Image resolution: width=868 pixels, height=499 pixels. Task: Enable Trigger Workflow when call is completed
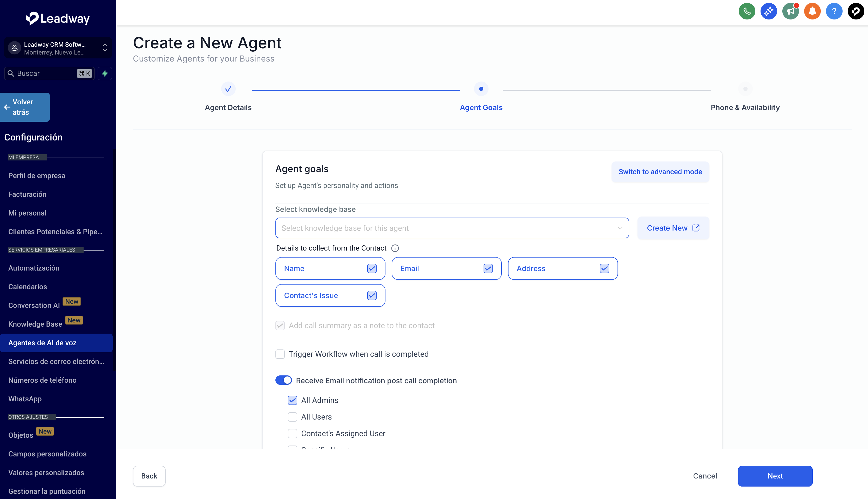[x=280, y=354]
